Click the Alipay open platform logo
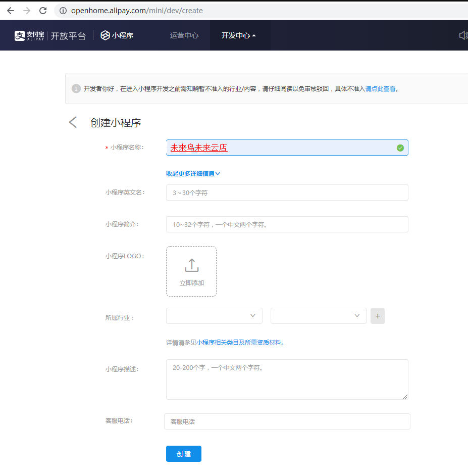The height and width of the screenshot is (476, 468). pos(50,35)
